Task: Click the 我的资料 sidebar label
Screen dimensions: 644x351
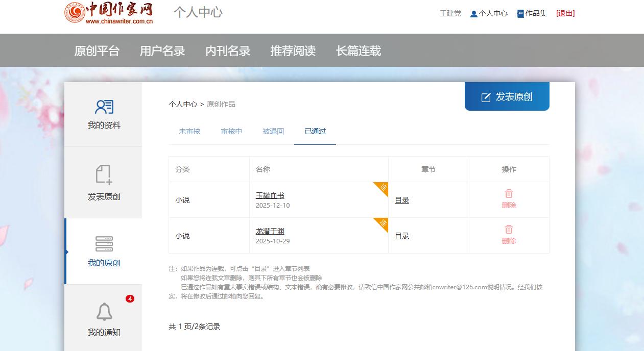Action: (104, 126)
